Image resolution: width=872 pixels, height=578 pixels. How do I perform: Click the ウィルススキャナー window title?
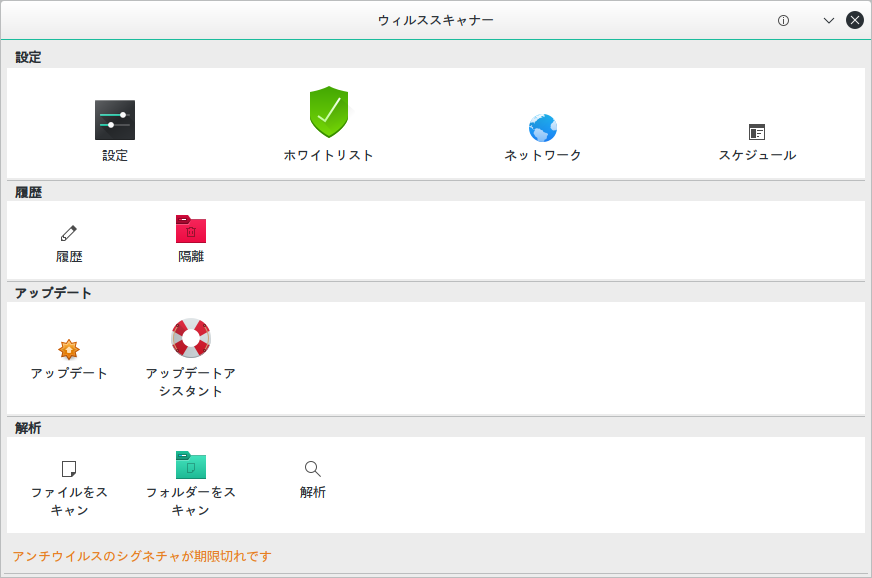click(x=435, y=21)
